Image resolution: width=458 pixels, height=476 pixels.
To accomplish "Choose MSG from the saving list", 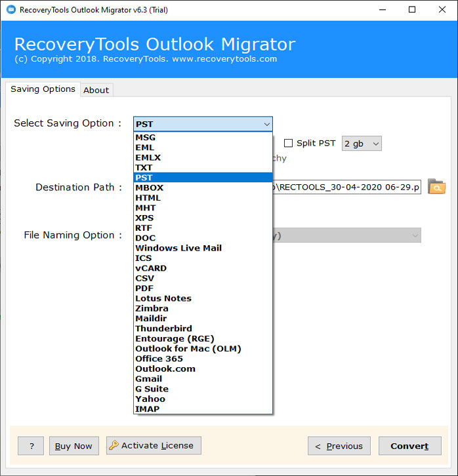I will (203, 138).
